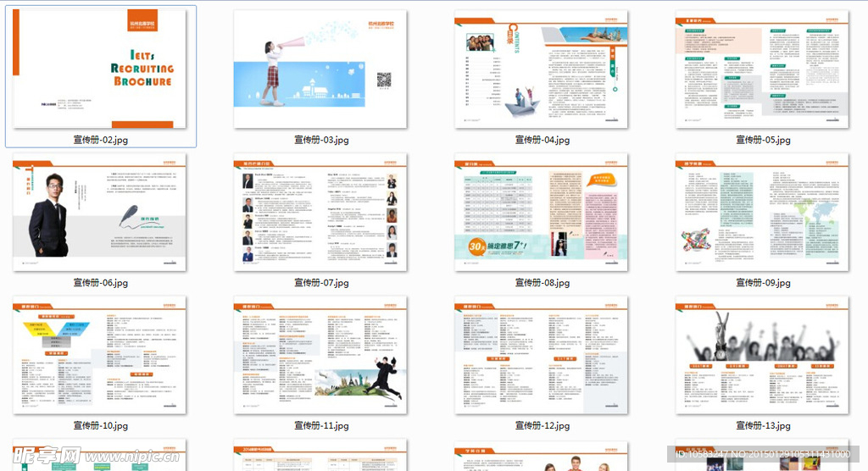Click the file name 宣传册-03.jpg
Screen dimensions: 868x471
[x=321, y=140]
